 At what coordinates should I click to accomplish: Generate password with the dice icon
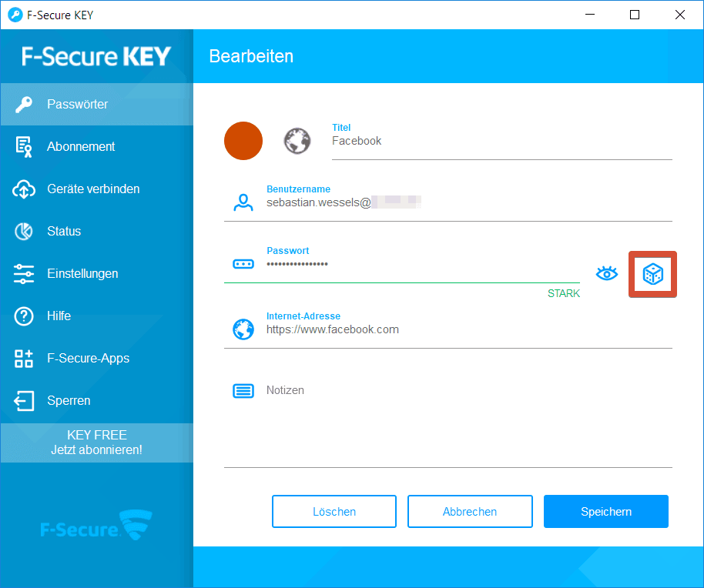pos(653,274)
